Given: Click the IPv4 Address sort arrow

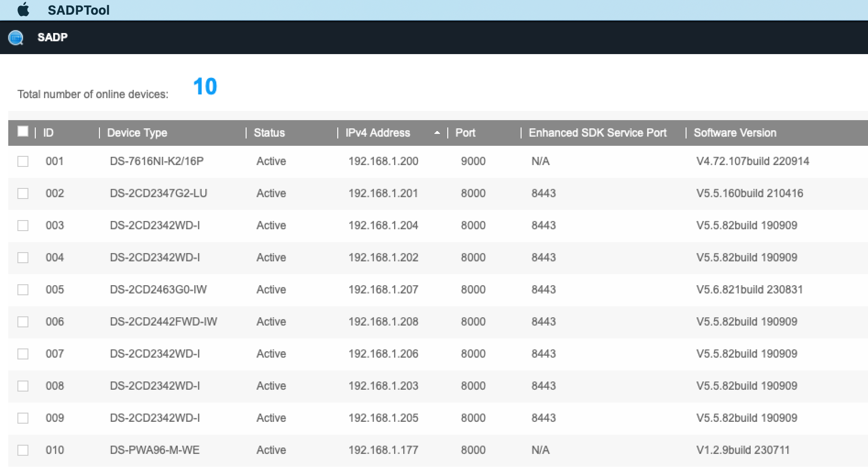Looking at the screenshot, I should (x=437, y=133).
